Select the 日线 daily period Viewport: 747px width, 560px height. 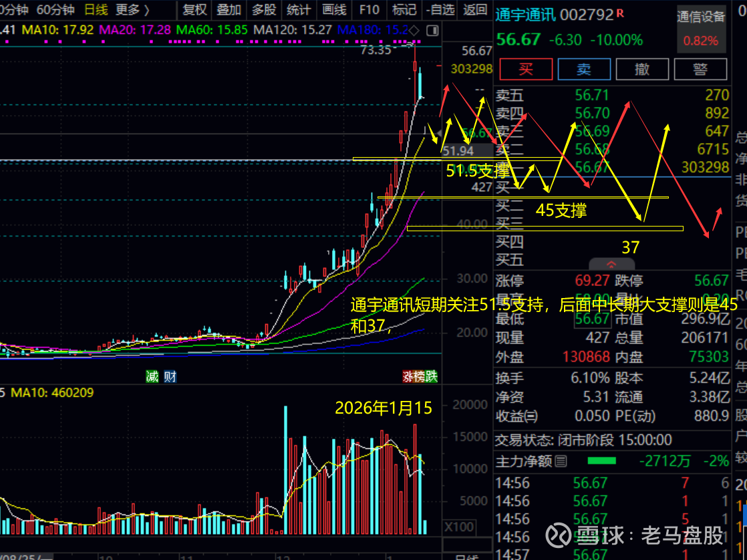click(96, 9)
